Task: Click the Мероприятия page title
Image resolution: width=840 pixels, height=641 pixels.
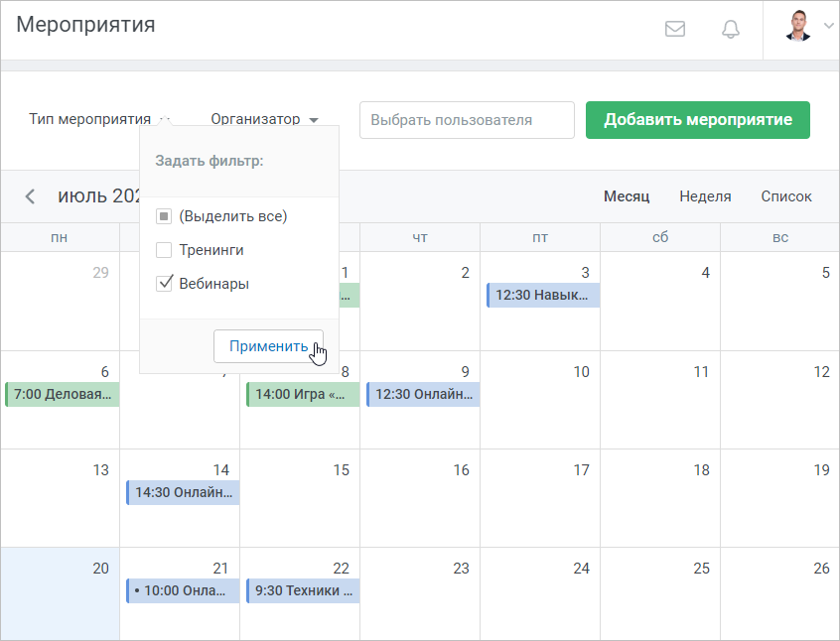Action: click(x=85, y=25)
